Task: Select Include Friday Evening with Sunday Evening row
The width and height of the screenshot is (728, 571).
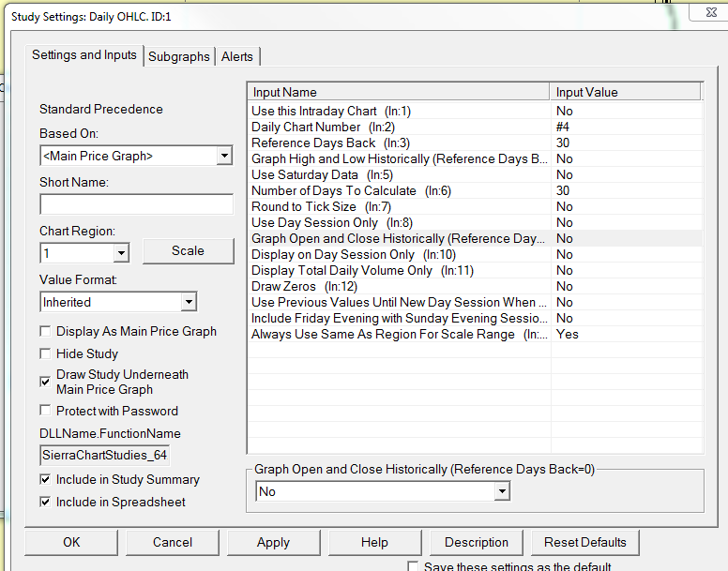Action: coord(476,318)
